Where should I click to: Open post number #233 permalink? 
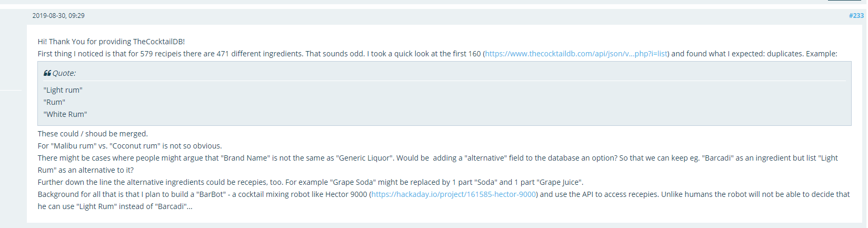pos(856,16)
